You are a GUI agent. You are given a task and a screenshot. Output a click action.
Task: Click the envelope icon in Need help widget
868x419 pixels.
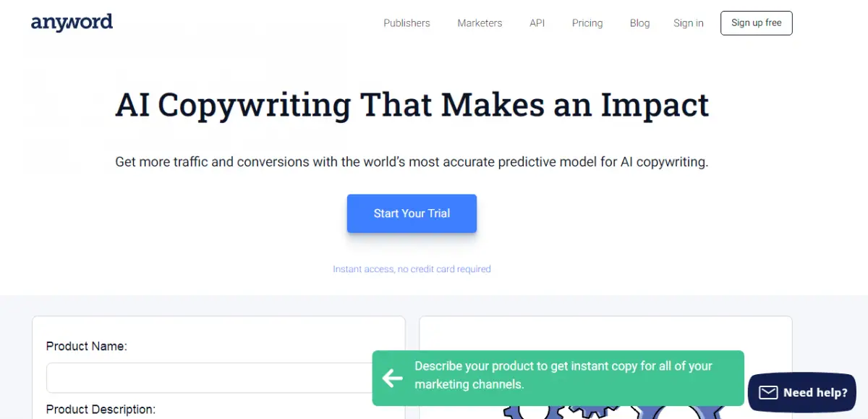768,392
